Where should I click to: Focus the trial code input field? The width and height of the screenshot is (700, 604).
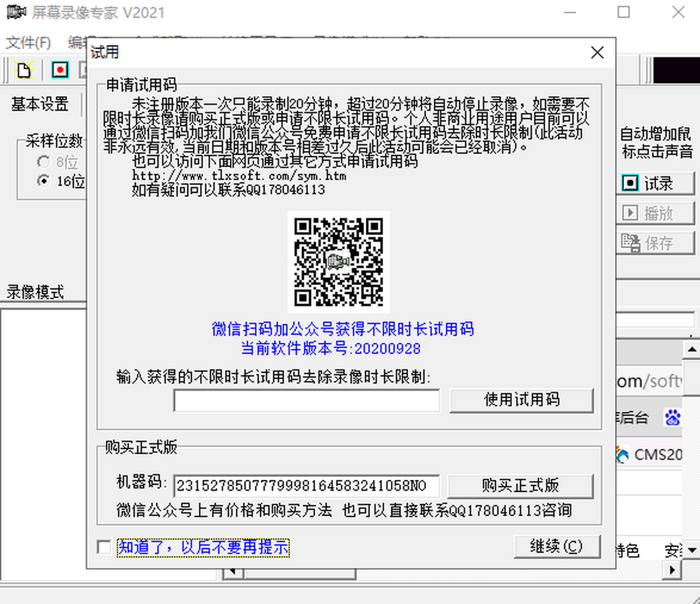tap(306, 401)
